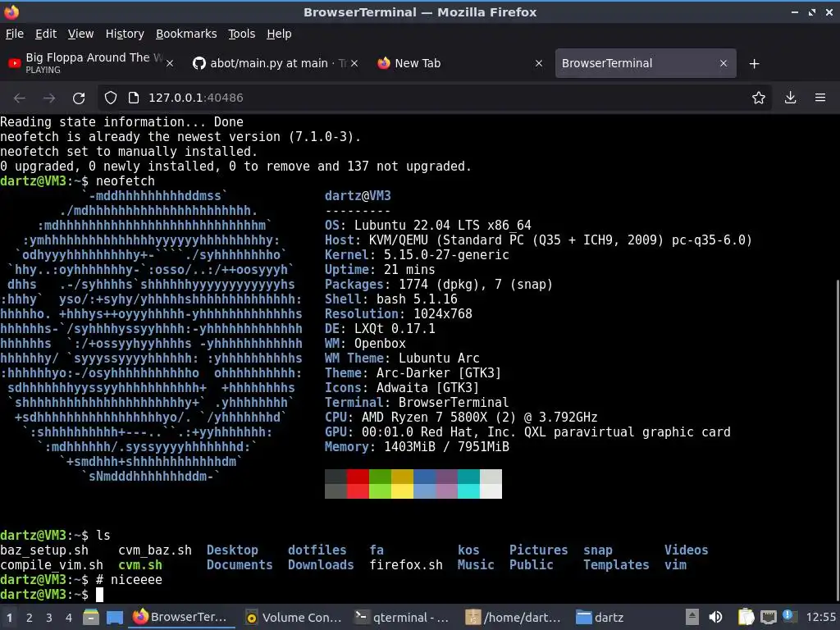This screenshot has height=630, width=840.
Task: Close the New Tab tab
Action: [539, 63]
